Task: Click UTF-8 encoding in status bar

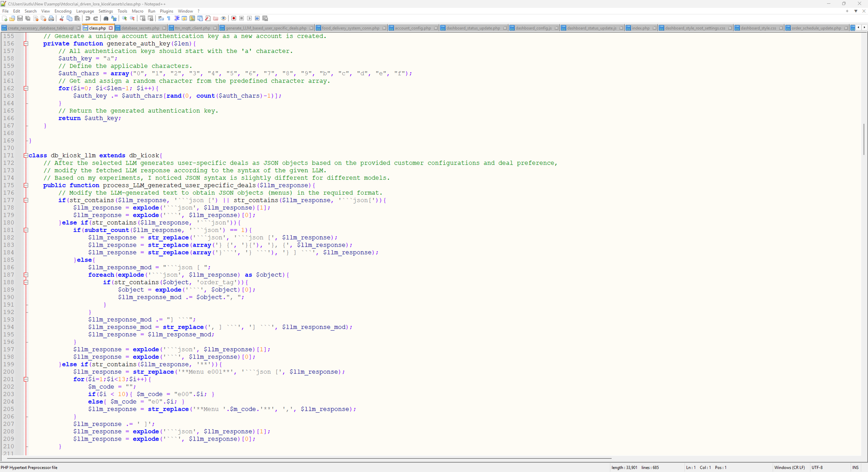Action: 817,468
